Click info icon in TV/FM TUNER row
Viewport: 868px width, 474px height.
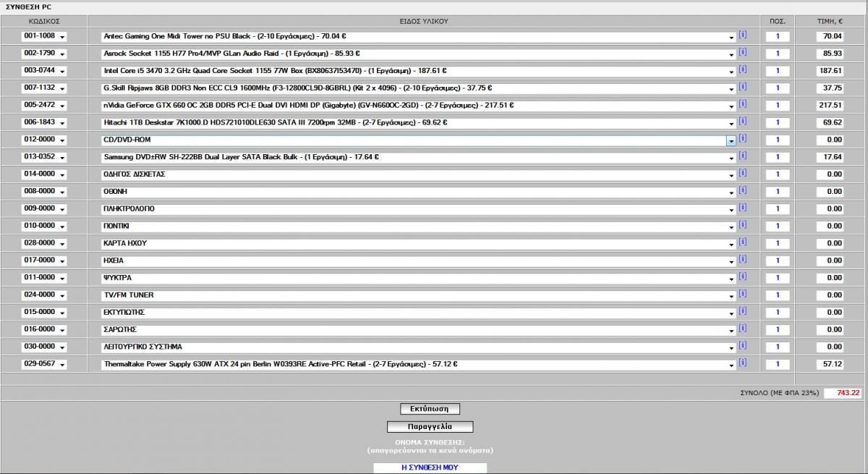742,294
